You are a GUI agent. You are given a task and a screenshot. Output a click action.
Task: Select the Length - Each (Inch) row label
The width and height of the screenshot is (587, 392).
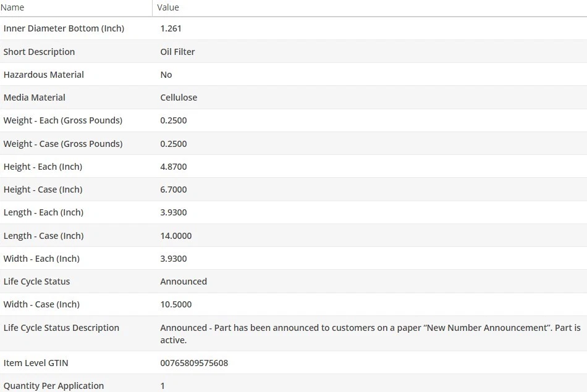[43, 212]
